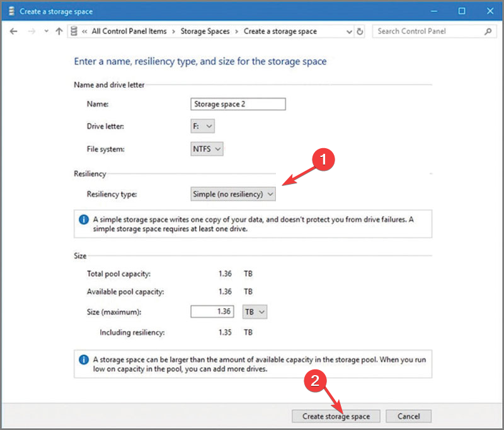Image resolution: width=504 pixels, height=430 pixels.
Task: Click the Forward navigation arrow
Action: [31, 31]
